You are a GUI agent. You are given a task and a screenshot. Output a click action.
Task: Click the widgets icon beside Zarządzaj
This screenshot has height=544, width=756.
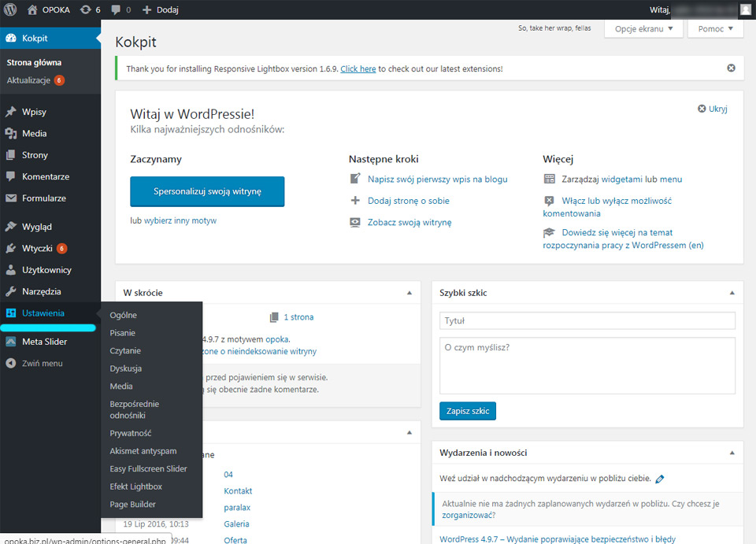point(549,179)
